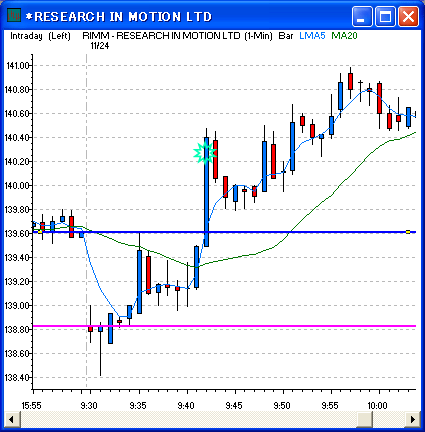Image resolution: width=425 pixels, height=432 pixels.
Task: Select the MA20 indicator label
Action: click(344, 36)
